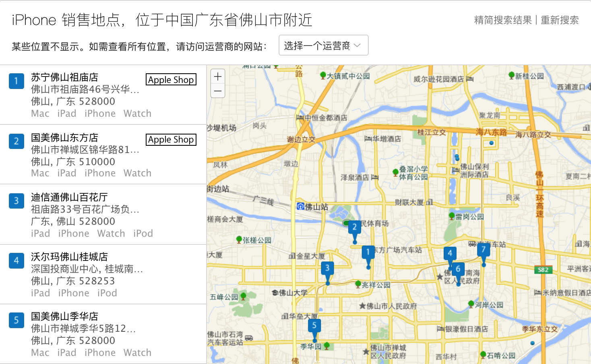Click list badge 4 beside 沃尔玛佛山桂城店
591x364 pixels.
pyautogui.click(x=17, y=261)
